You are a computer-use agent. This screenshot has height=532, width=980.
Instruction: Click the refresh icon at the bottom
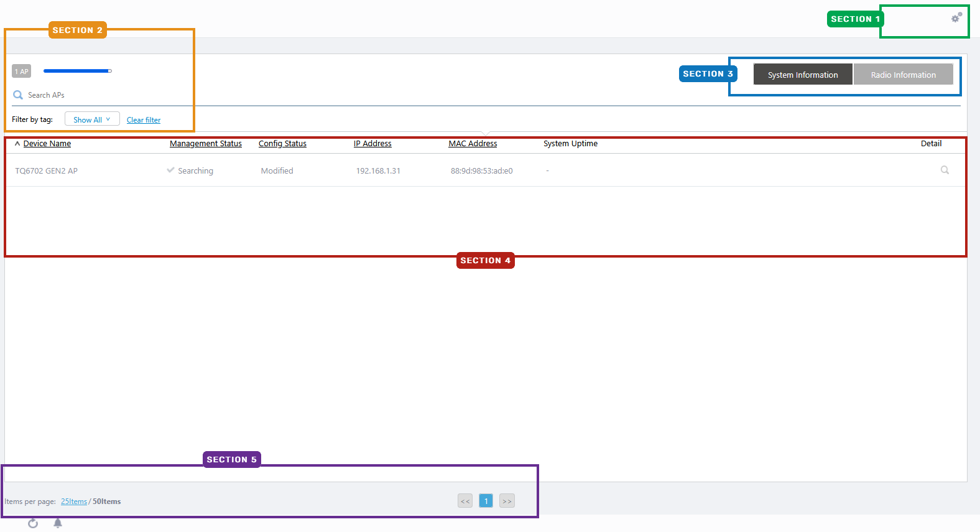click(33, 523)
